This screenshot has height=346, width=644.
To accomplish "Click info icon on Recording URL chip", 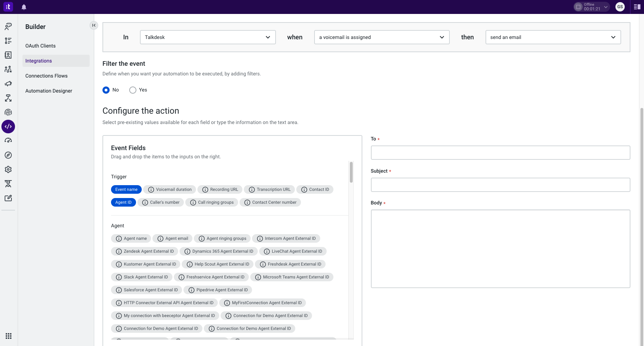I will coord(205,190).
